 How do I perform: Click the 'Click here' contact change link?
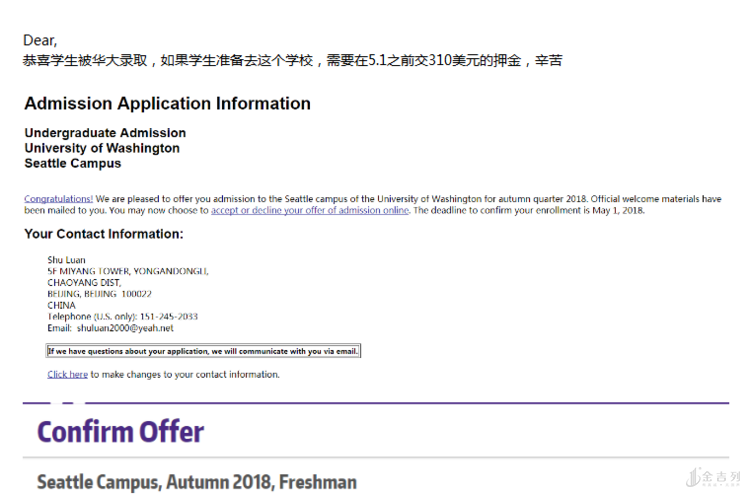coord(67,375)
